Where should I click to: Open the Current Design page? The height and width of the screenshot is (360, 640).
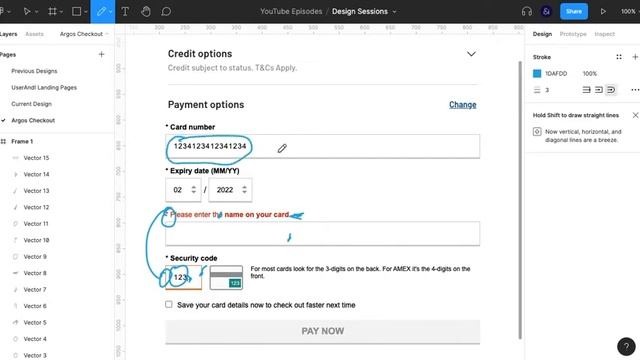coord(31,104)
